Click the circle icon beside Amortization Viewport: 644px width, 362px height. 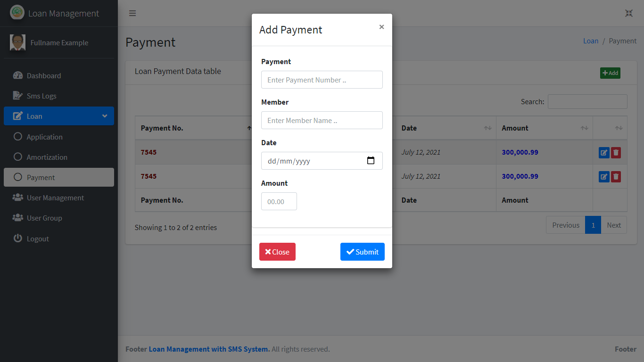[x=18, y=157]
